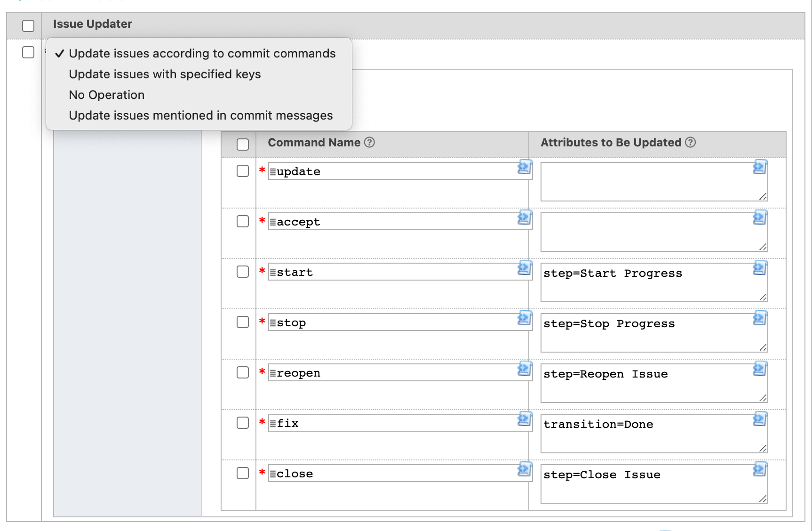Click the step=Reopen Issue attributes textarea

pyautogui.click(x=654, y=384)
